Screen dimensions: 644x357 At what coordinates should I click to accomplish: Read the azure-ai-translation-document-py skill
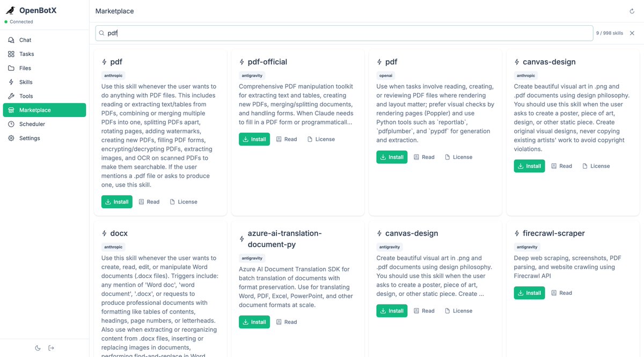click(x=286, y=322)
